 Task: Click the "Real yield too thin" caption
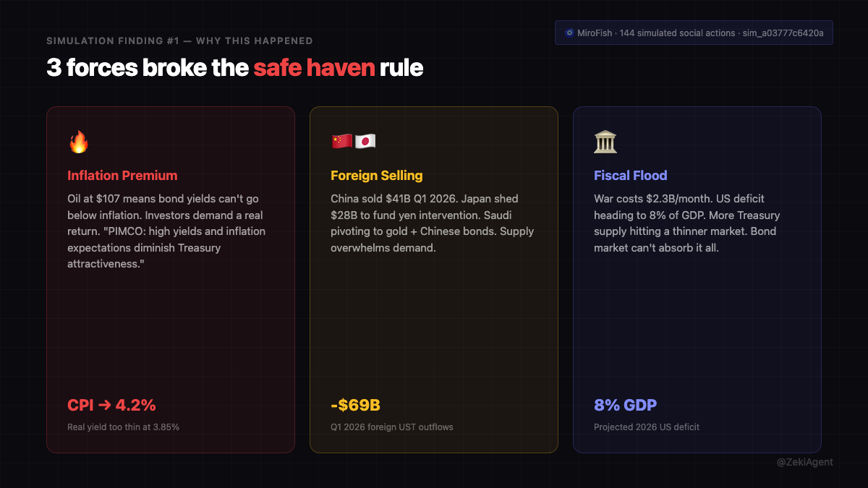tap(123, 427)
